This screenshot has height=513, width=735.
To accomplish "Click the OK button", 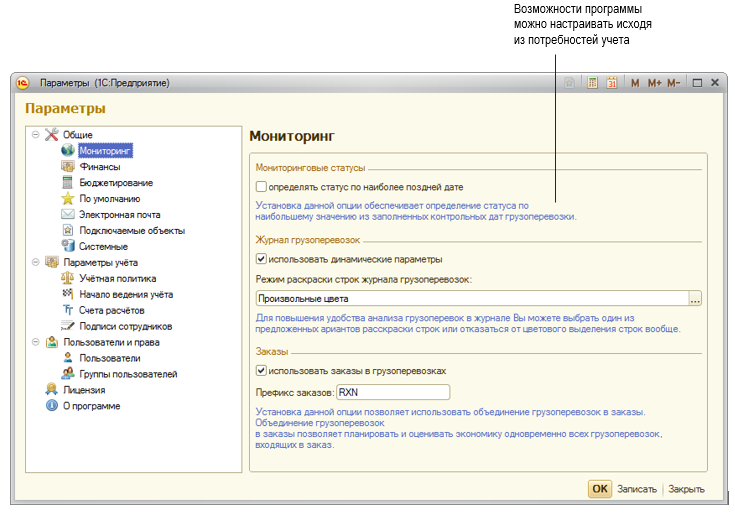I will coord(600,489).
